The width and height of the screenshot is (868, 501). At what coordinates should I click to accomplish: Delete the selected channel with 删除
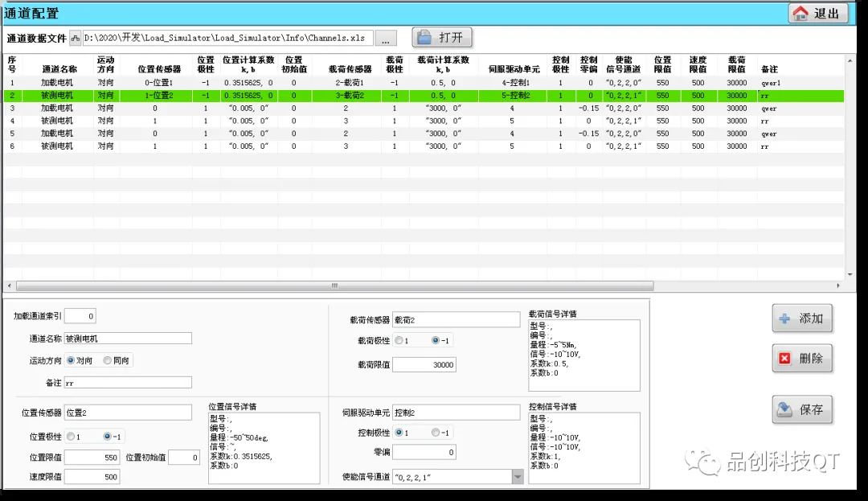(x=801, y=359)
